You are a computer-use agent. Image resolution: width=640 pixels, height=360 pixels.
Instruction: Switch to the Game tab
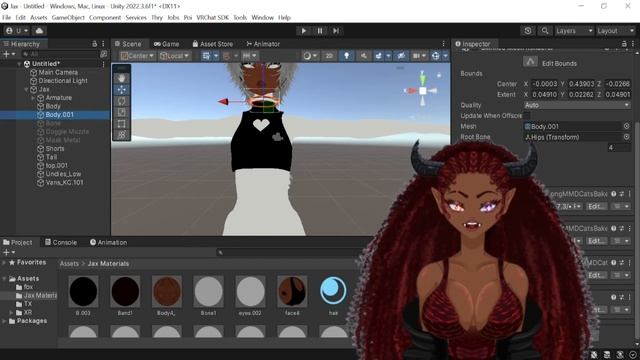166,44
